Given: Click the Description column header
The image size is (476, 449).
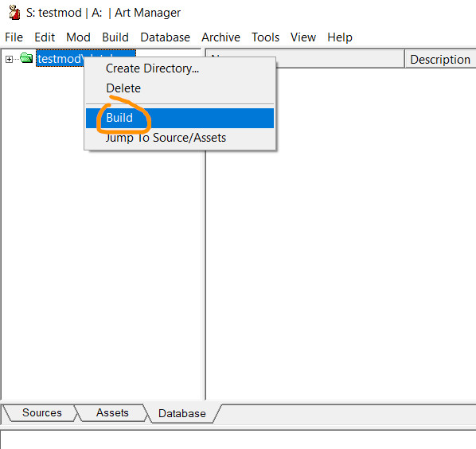Looking at the screenshot, I should tap(440, 59).
